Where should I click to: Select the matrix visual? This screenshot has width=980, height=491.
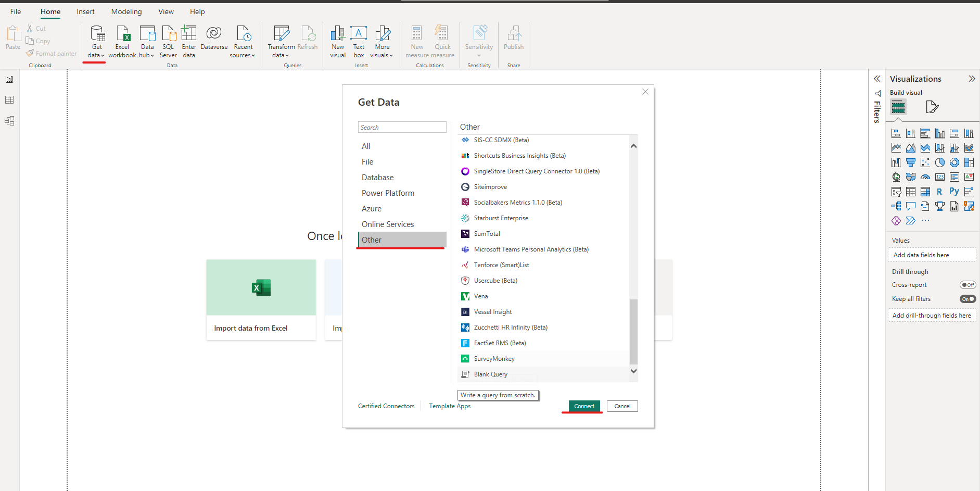pos(925,192)
